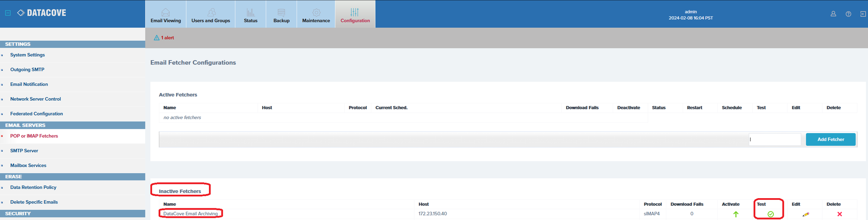Open Data Retention Policy

(x=33, y=187)
